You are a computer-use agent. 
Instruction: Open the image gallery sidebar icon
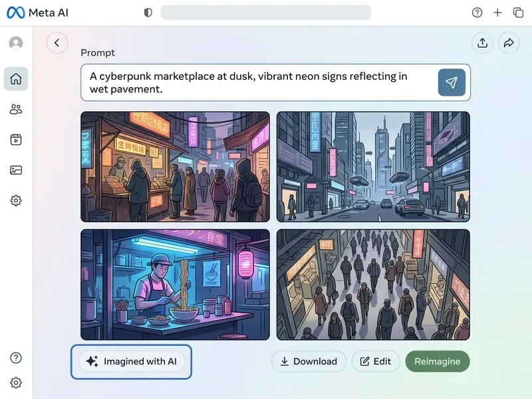pos(16,170)
